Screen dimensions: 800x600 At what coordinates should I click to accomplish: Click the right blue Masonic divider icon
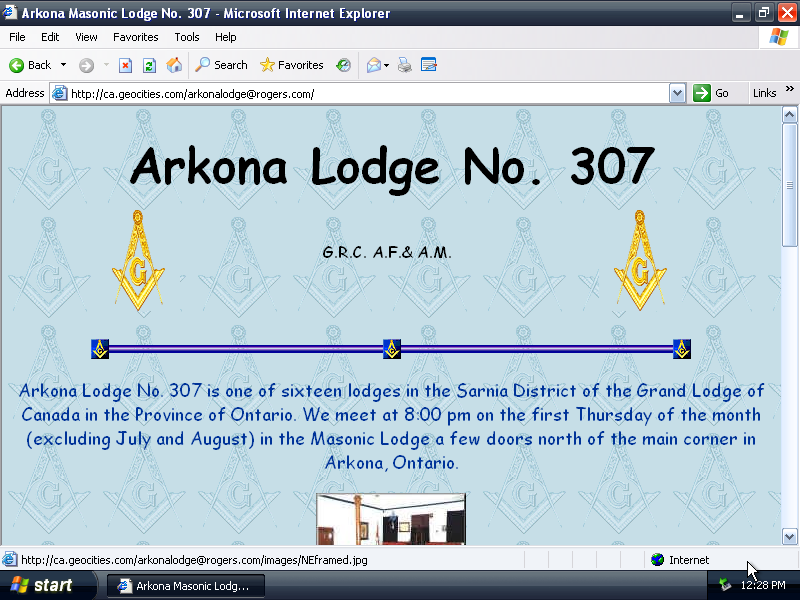click(682, 349)
